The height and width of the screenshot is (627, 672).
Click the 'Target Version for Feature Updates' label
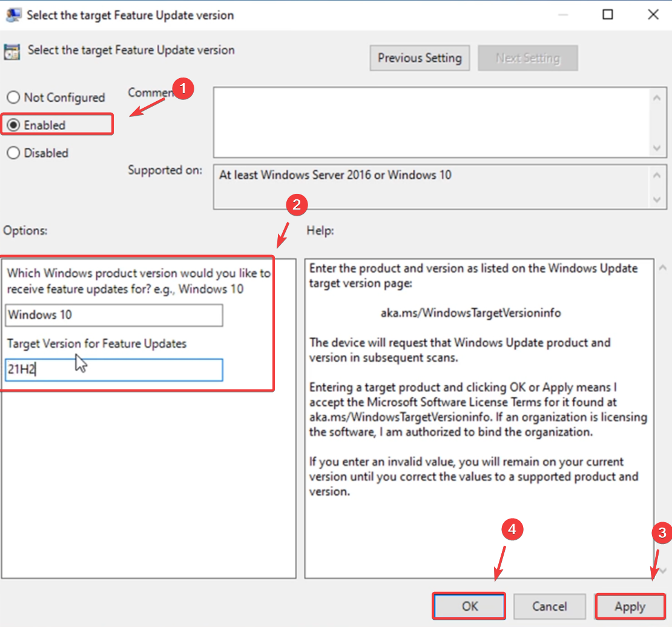(97, 343)
